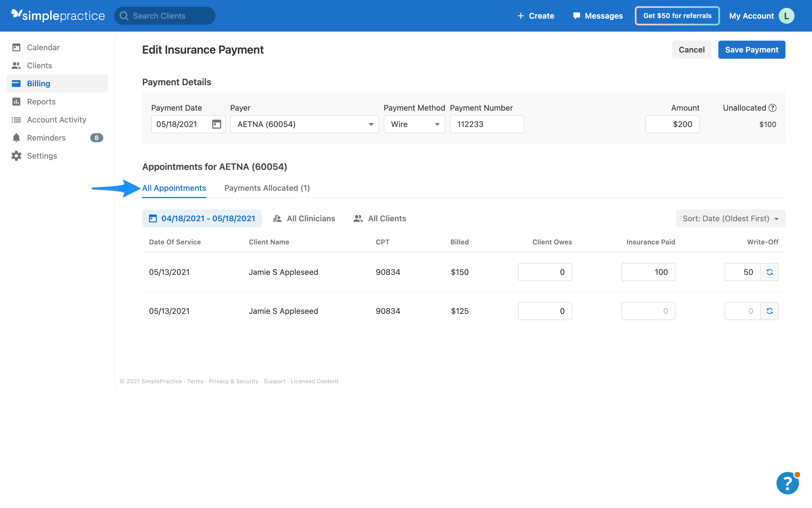Open Reminders showing 8 notifications
This screenshot has height=508, width=812.
click(x=46, y=137)
